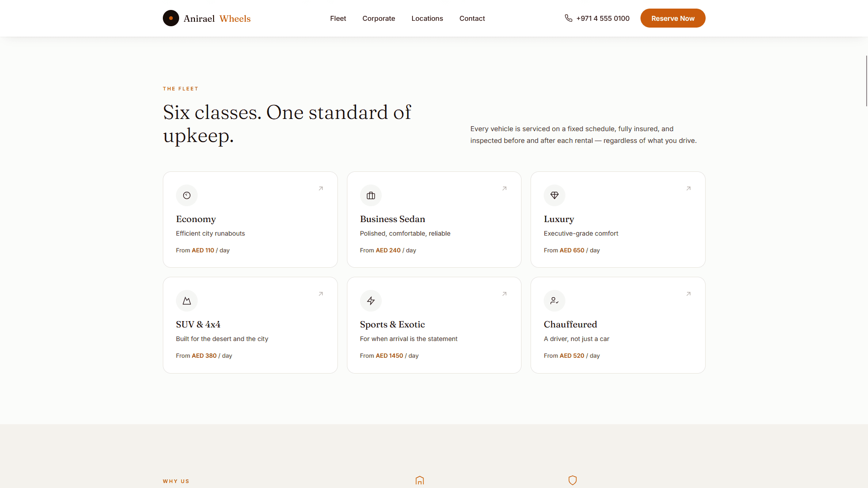
Task: Click the AED 1450 price text
Action: [389, 355]
